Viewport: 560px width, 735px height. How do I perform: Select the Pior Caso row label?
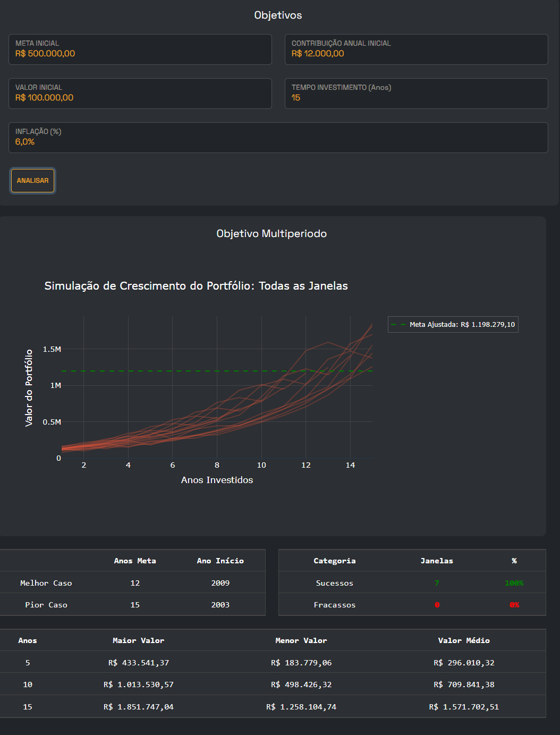(x=46, y=605)
